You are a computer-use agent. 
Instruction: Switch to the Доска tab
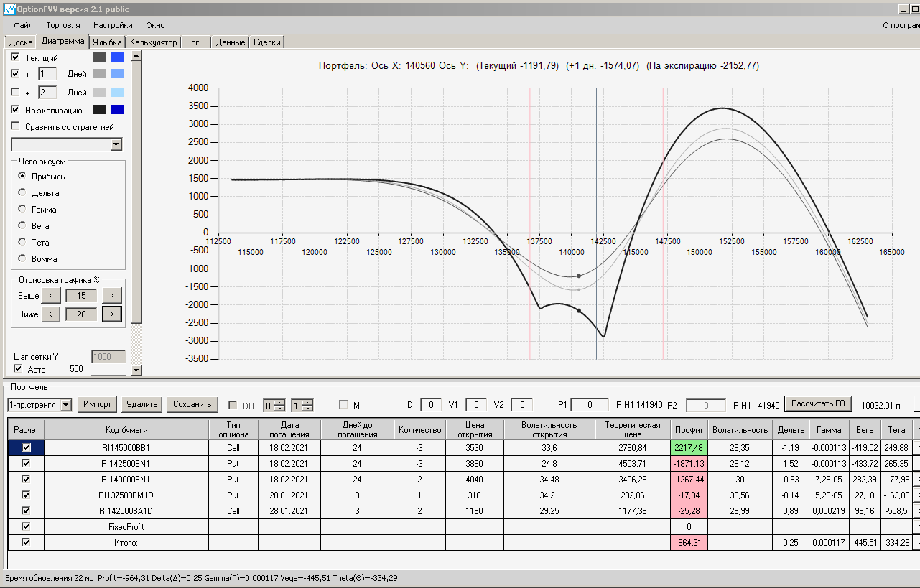pyautogui.click(x=21, y=42)
